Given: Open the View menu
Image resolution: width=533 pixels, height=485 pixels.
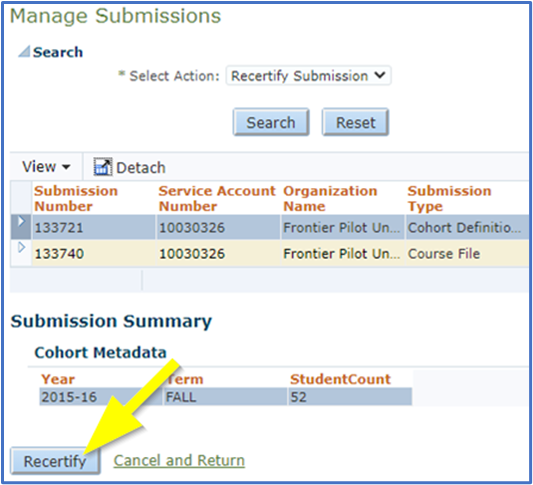Looking at the screenshot, I should click(x=46, y=167).
